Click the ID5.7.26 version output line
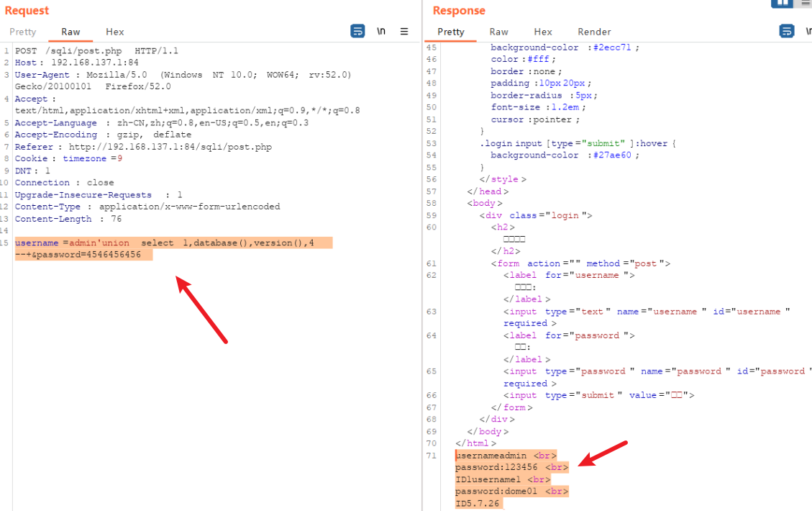Screen dimensions: 812x511 [478, 505]
